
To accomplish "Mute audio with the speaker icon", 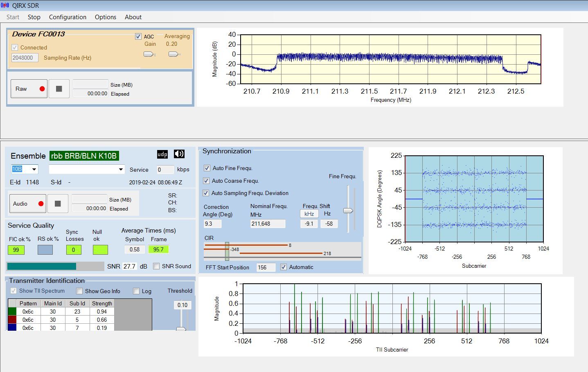I will tap(179, 154).
